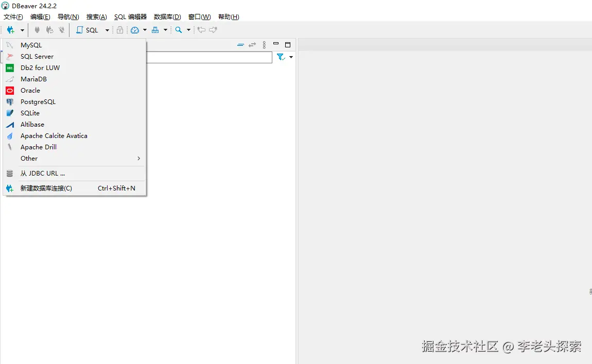Click the transaction lock icon

point(119,30)
